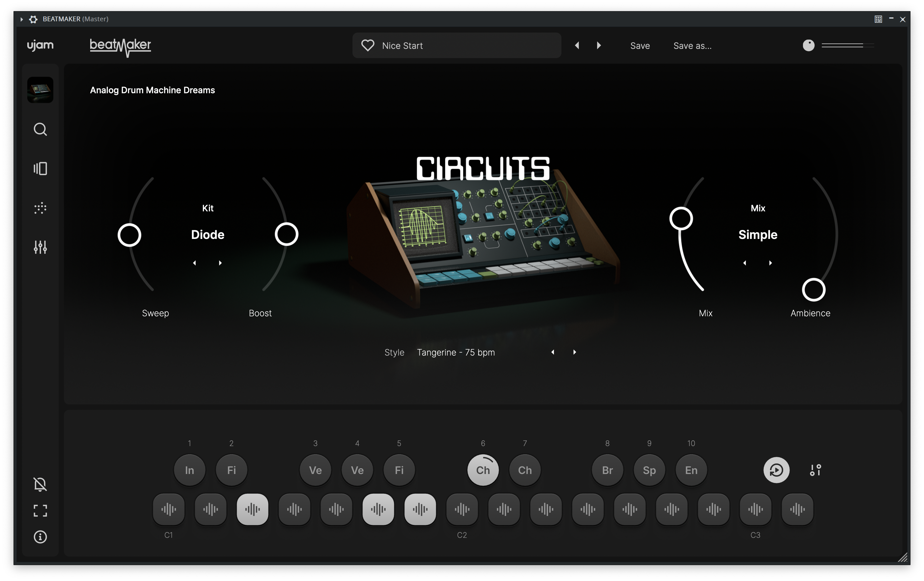Adjust the master volume slider

click(x=848, y=45)
